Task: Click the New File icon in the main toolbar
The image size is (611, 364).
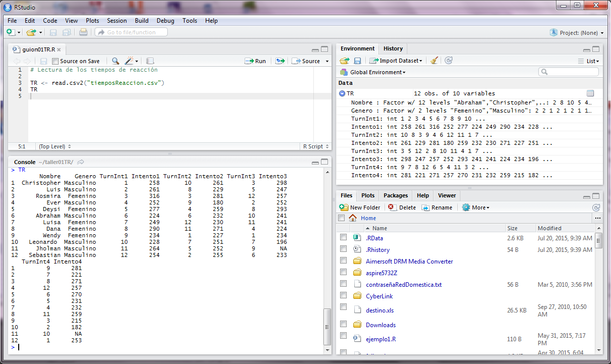Action: (11, 32)
